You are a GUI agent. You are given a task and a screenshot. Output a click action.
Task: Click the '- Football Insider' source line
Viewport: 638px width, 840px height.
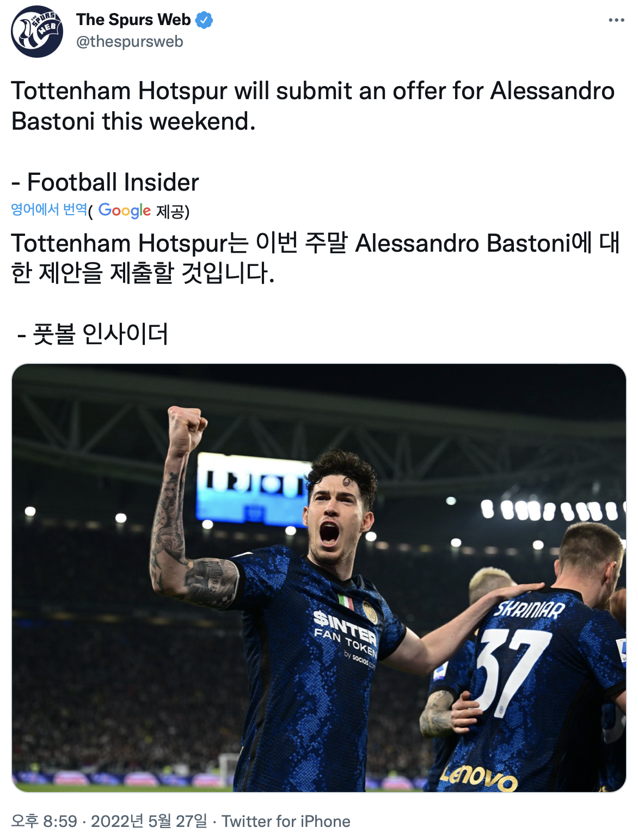(105, 182)
